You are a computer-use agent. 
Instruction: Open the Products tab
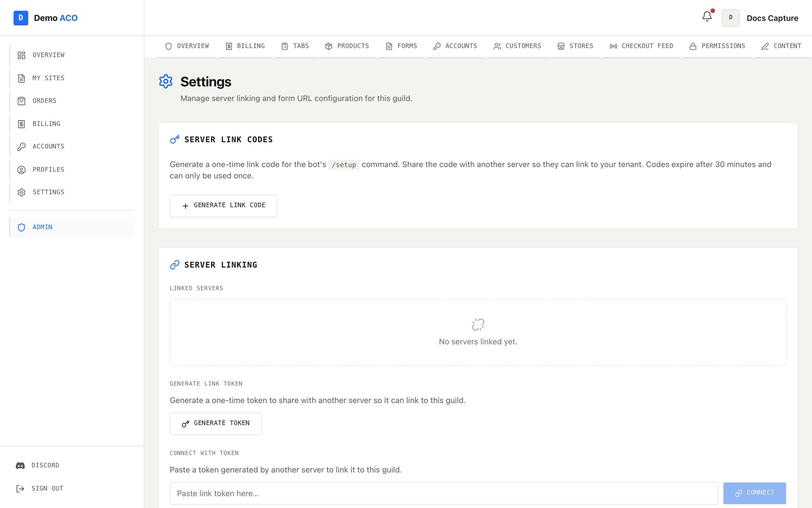347,46
